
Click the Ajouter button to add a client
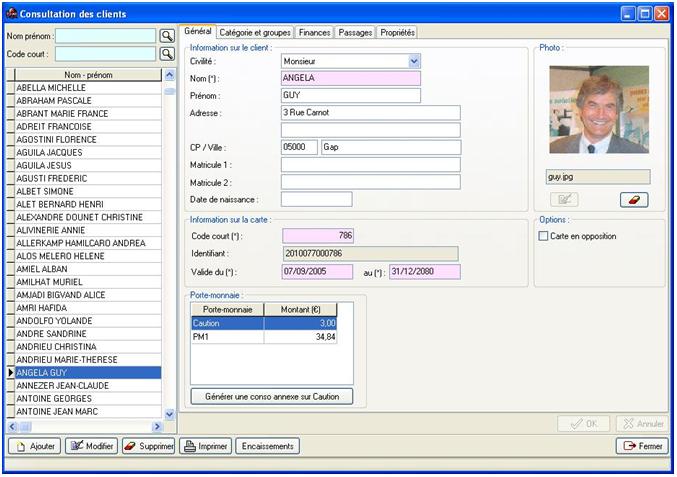point(35,446)
